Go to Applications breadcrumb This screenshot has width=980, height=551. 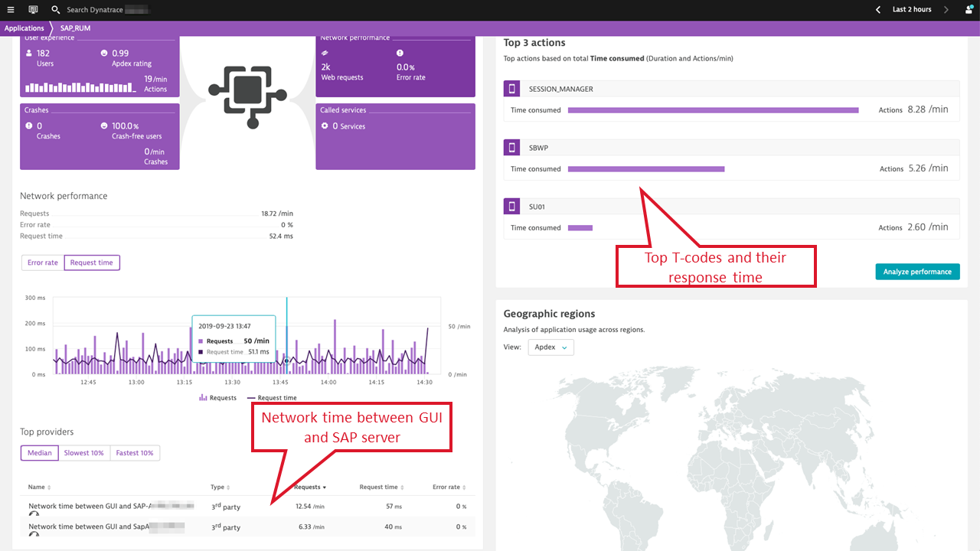coord(24,28)
